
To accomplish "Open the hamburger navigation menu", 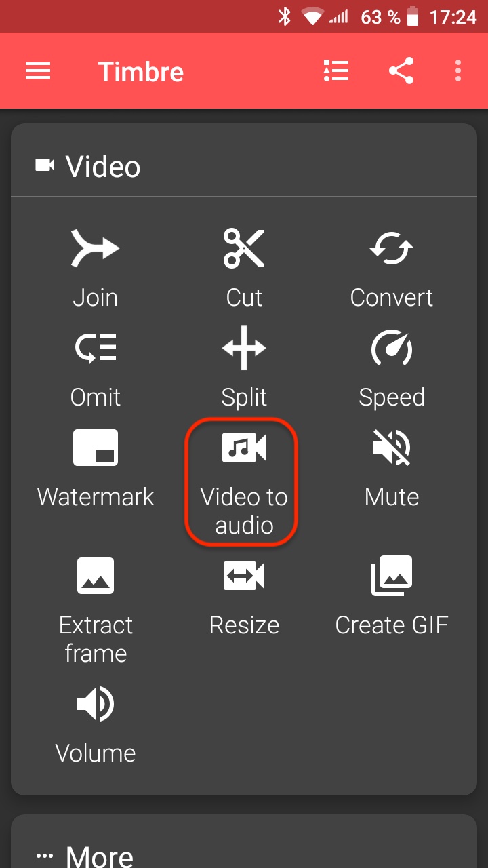I will tap(38, 71).
